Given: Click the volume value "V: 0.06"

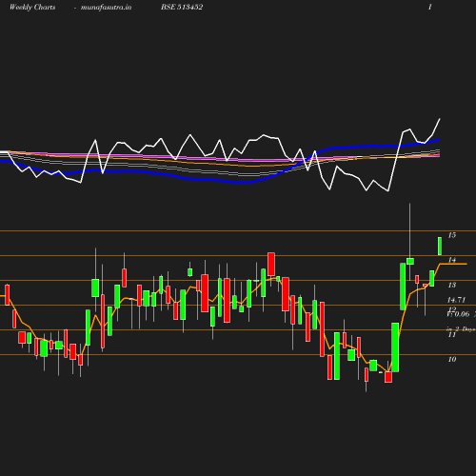Looking at the screenshot, I should pyautogui.click(x=458, y=314).
